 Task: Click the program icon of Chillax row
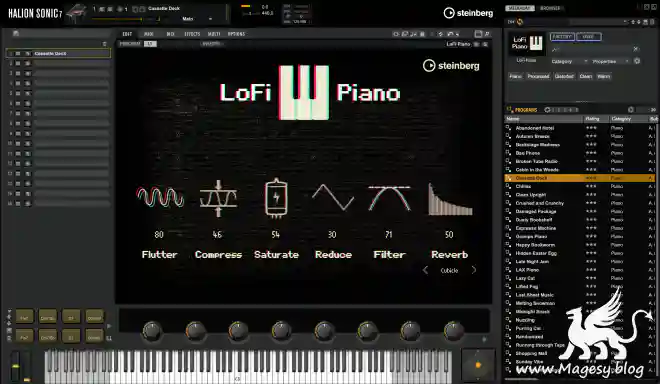tap(508, 186)
